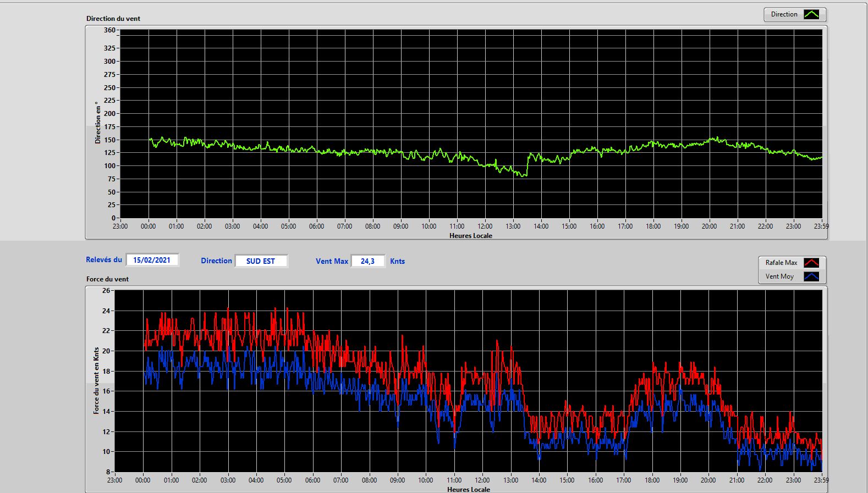868x493 pixels.
Task: Select the date field 15/02/2021
Action: click(152, 260)
